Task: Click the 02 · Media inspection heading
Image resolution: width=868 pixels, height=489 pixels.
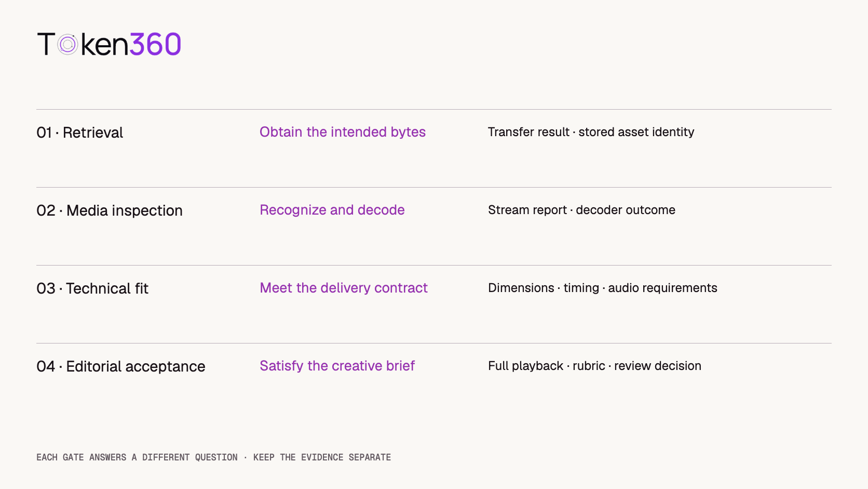Action: [x=110, y=210]
